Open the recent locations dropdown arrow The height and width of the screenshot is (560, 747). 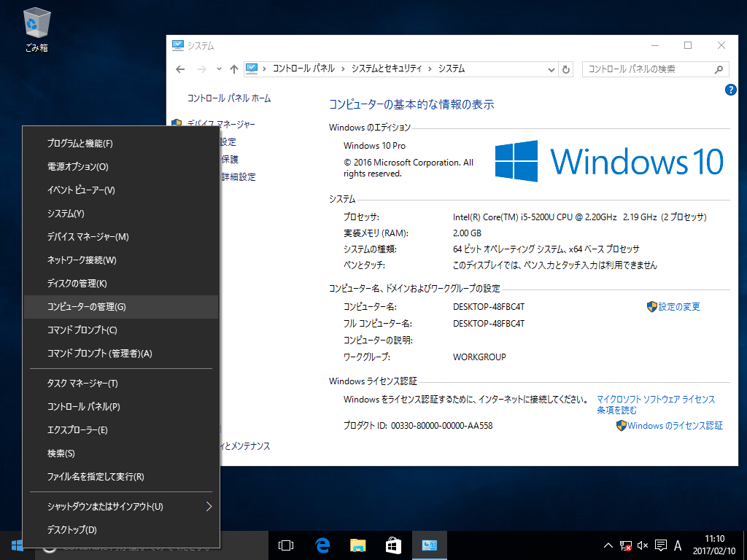pos(219,69)
